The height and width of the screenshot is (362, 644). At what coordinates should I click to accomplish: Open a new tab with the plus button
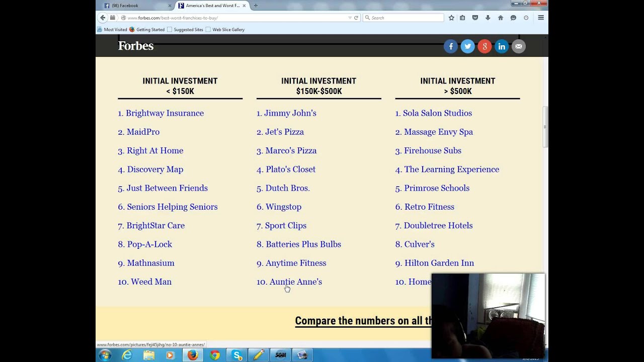click(x=256, y=6)
